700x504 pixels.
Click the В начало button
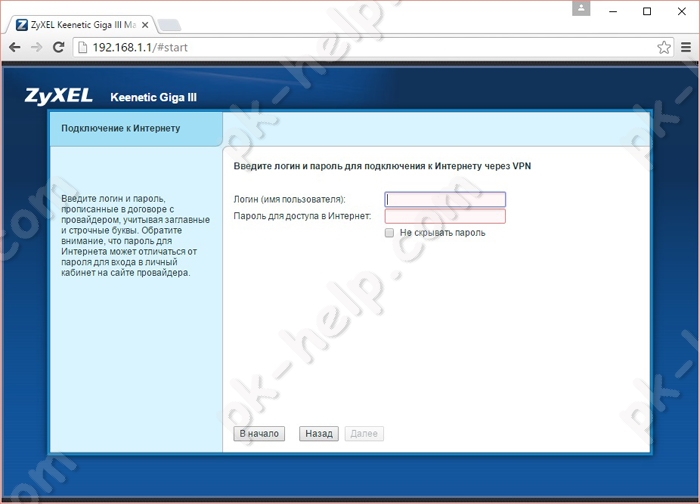pyautogui.click(x=259, y=433)
